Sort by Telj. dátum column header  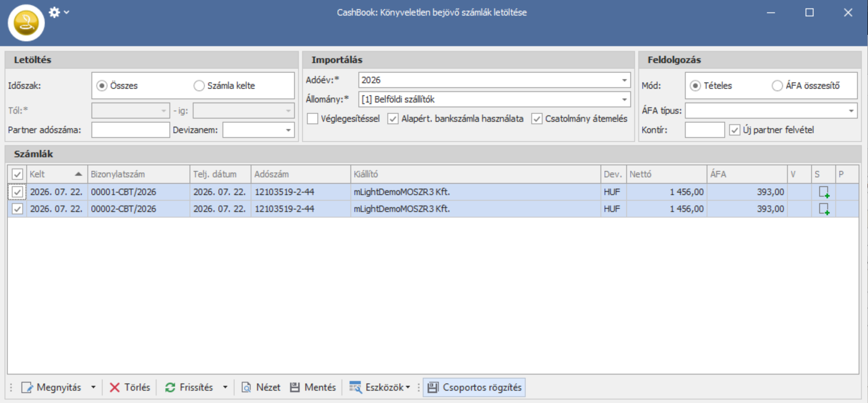(x=220, y=174)
